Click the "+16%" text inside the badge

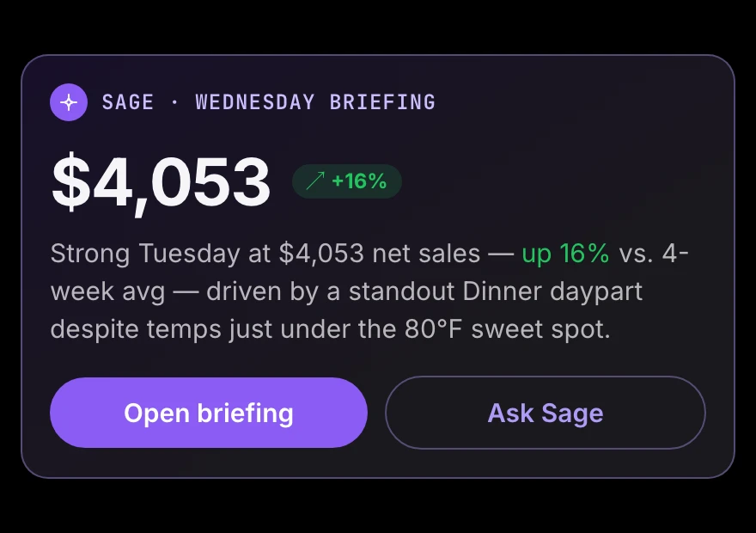(359, 181)
